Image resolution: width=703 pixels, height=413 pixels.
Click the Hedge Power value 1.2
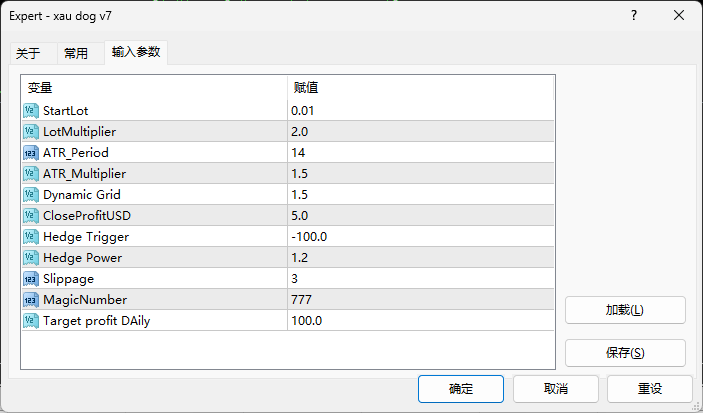click(420, 257)
